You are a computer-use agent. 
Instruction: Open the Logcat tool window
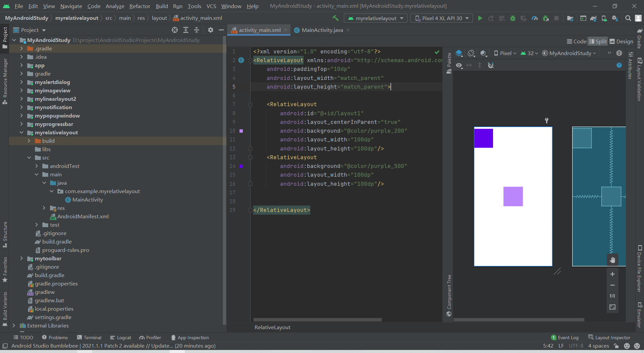point(120,338)
